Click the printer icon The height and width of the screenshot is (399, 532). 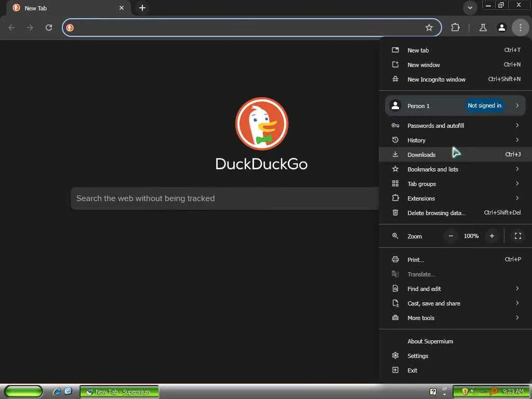pyautogui.click(x=395, y=260)
